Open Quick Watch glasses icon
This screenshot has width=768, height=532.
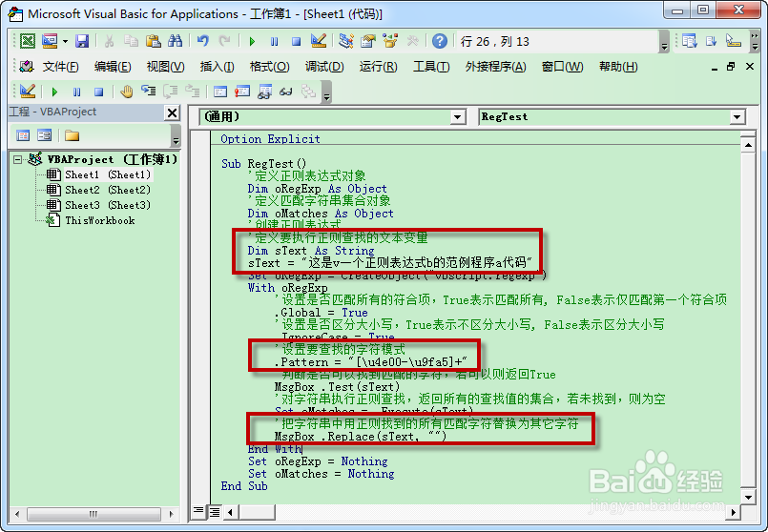286,92
